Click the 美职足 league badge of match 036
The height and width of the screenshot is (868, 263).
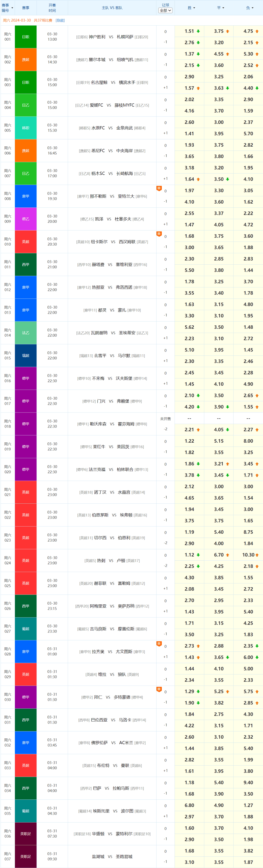click(x=26, y=834)
